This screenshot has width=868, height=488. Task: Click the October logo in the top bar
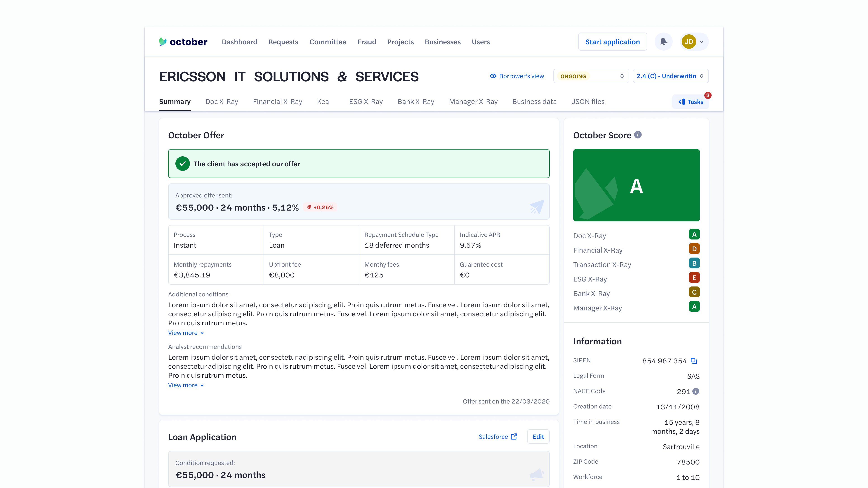[183, 41]
